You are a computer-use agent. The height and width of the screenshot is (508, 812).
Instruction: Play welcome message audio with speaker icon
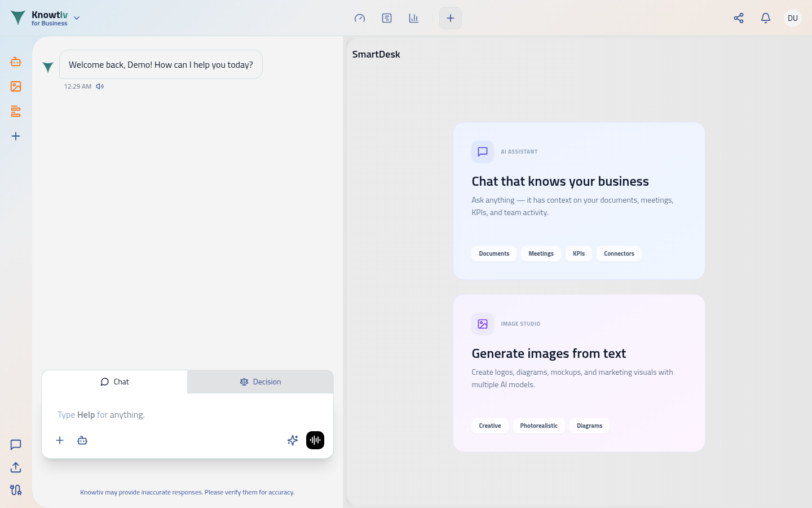tap(100, 86)
